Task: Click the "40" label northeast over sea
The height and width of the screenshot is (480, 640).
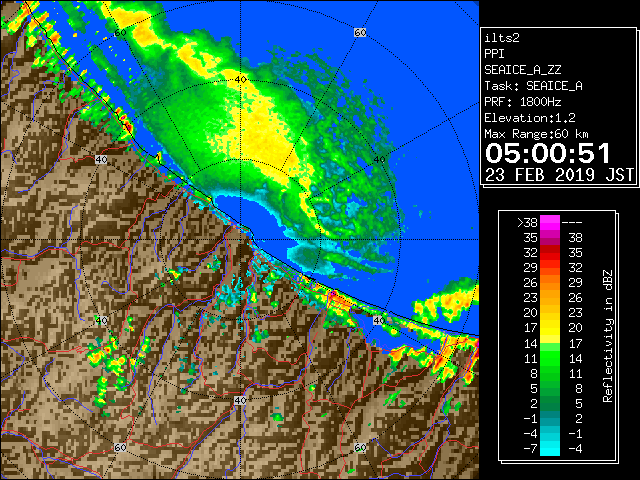Action: coord(379,160)
